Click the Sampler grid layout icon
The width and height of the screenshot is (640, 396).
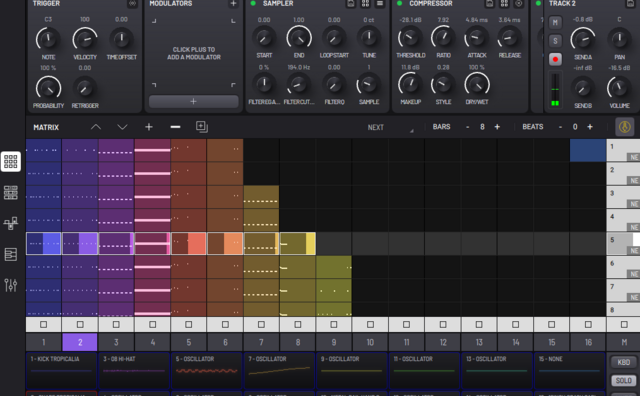tap(365, 3)
